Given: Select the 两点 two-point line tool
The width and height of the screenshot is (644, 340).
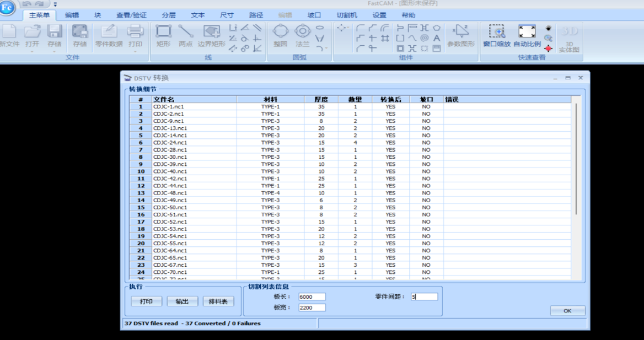Looking at the screenshot, I should (186, 33).
